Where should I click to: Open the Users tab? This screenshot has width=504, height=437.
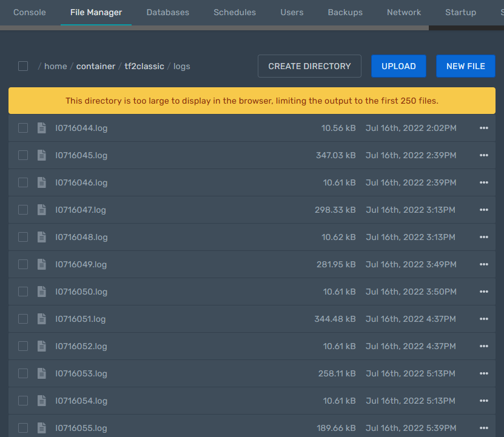[x=292, y=12]
